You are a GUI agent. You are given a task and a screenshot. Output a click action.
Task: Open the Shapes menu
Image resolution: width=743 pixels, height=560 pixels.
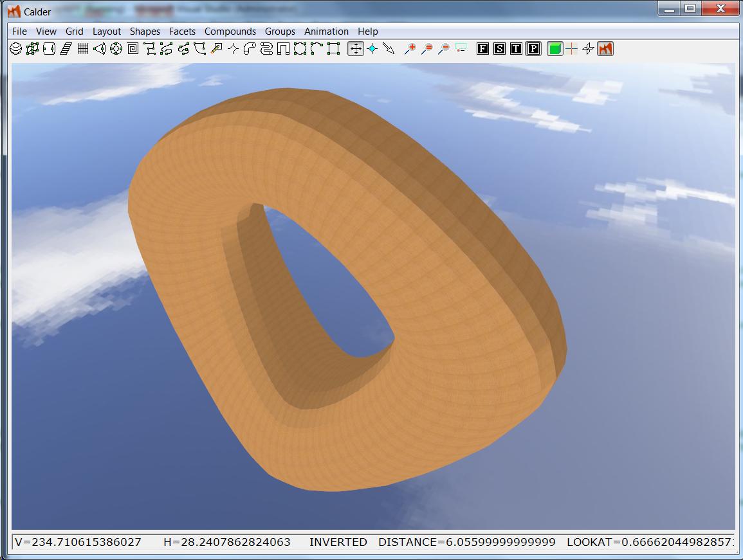click(x=145, y=31)
